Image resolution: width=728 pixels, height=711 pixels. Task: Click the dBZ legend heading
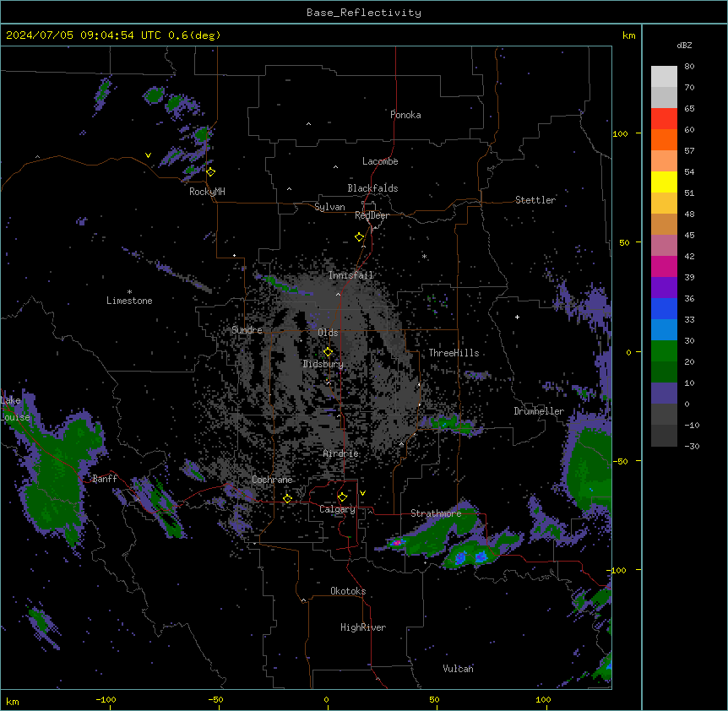pos(684,46)
